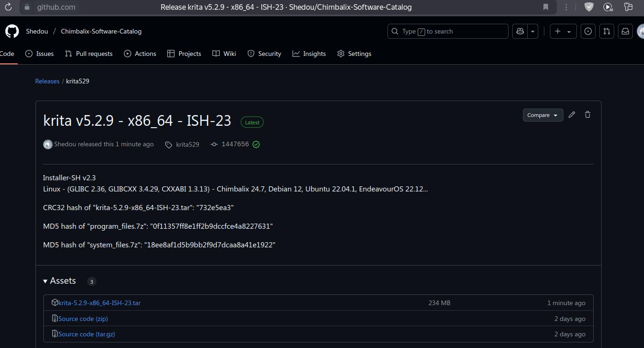
Task: Click the green verified commit checkmark
Action: click(256, 144)
